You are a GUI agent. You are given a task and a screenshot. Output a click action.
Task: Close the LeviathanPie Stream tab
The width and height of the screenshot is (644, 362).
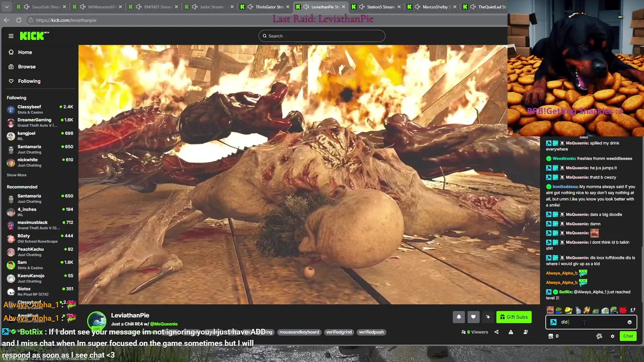pos(344,7)
